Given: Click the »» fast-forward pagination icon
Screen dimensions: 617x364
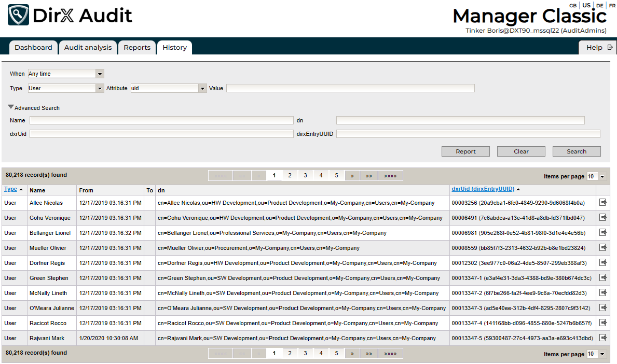Looking at the screenshot, I should pyautogui.click(x=369, y=175).
